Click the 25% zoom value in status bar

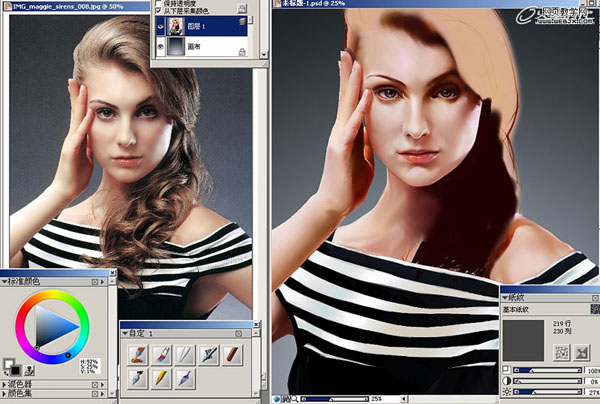tap(376, 399)
